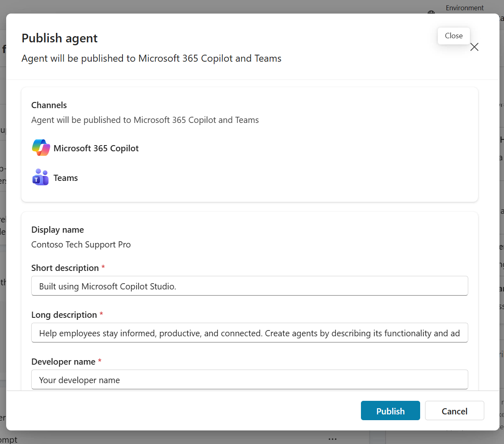Click the globe Environment icon behind dialog

coord(431,12)
